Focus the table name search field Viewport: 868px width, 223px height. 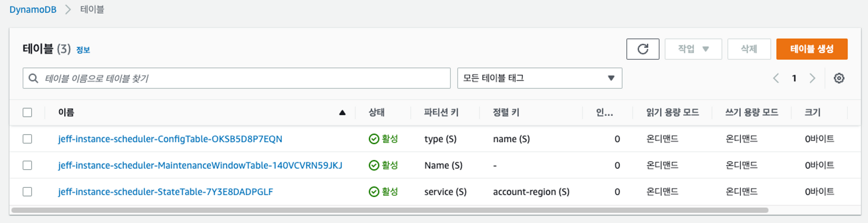237,78
